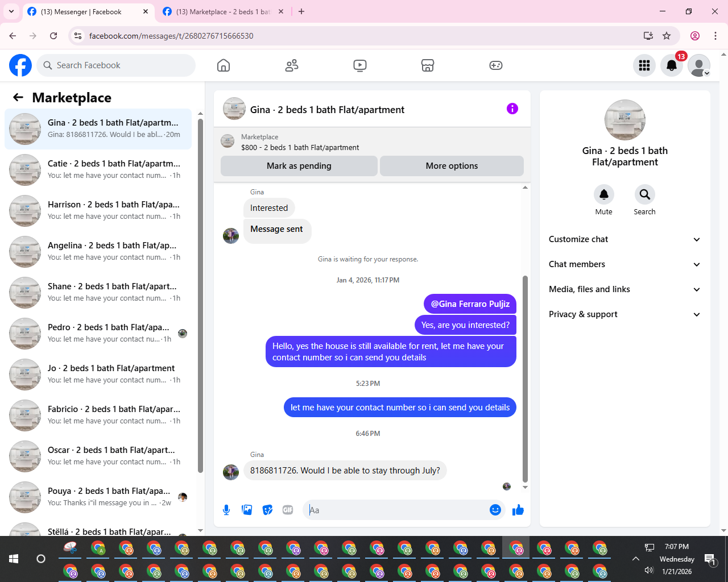Click Gina's listing thumbnail in right panel

[625, 120]
